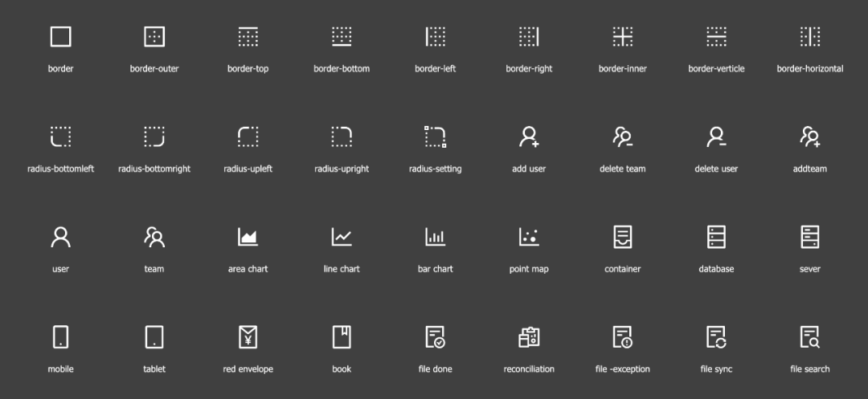Viewport: 868px width, 399px height.
Task: Select the border-verticle icon
Action: (716, 36)
